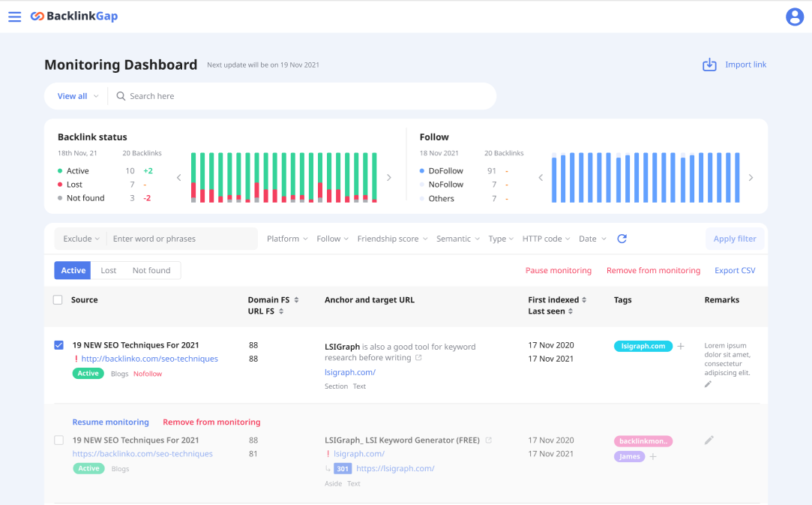Click Remove from monitoring above second row
The image size is (812, 505).
click(x=211, y=422)
